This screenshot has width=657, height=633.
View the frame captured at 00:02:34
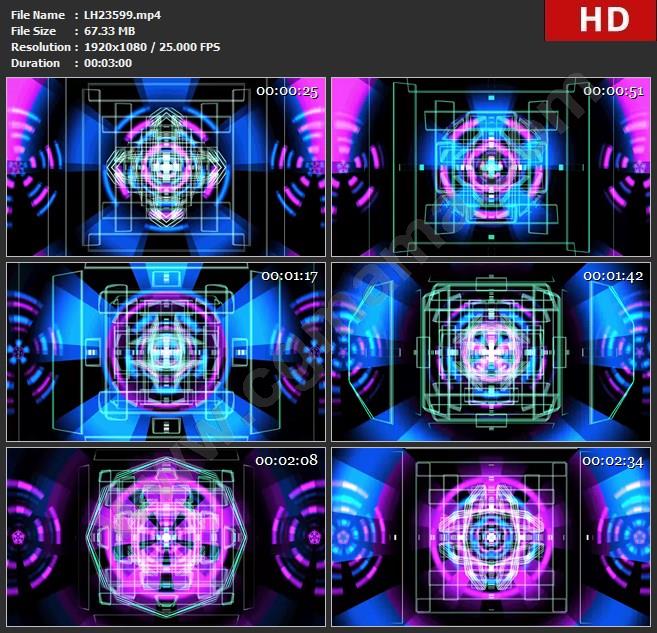pyautogui.click(x=489, y=536)
